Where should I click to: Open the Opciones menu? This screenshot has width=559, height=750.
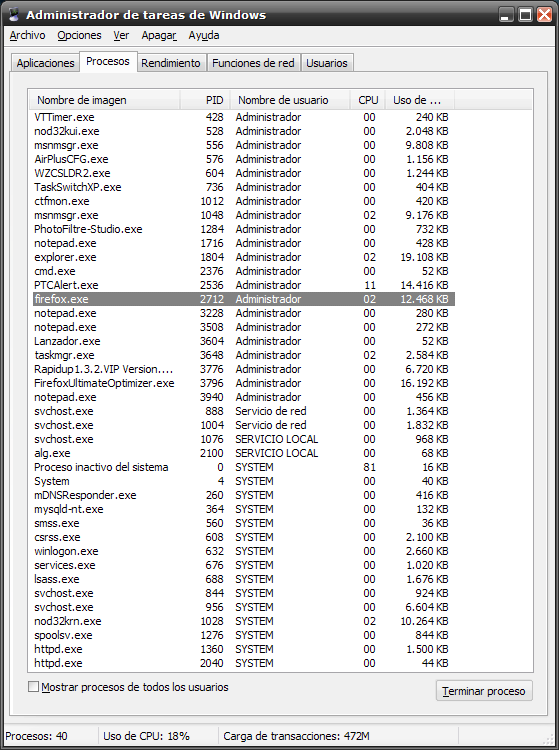[x=79, y=35]
